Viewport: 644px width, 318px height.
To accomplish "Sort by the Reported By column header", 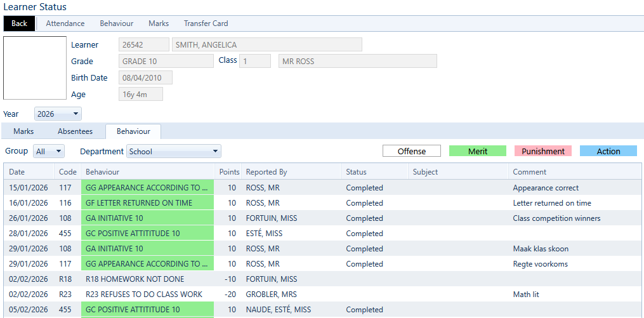I will point(291,172).
